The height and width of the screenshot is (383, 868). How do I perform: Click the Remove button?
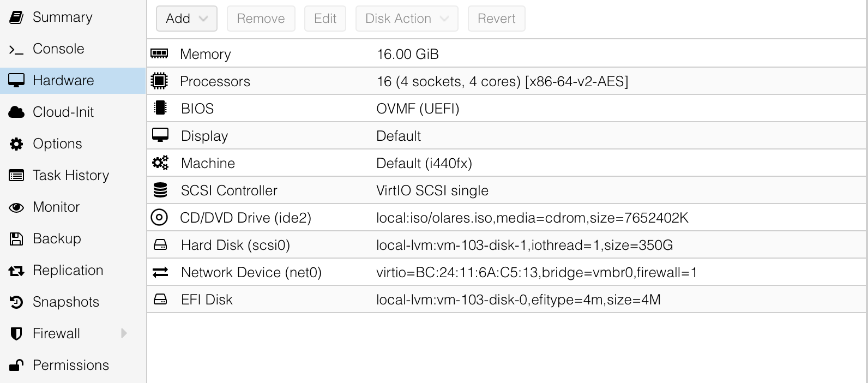(x=261, y=18)
